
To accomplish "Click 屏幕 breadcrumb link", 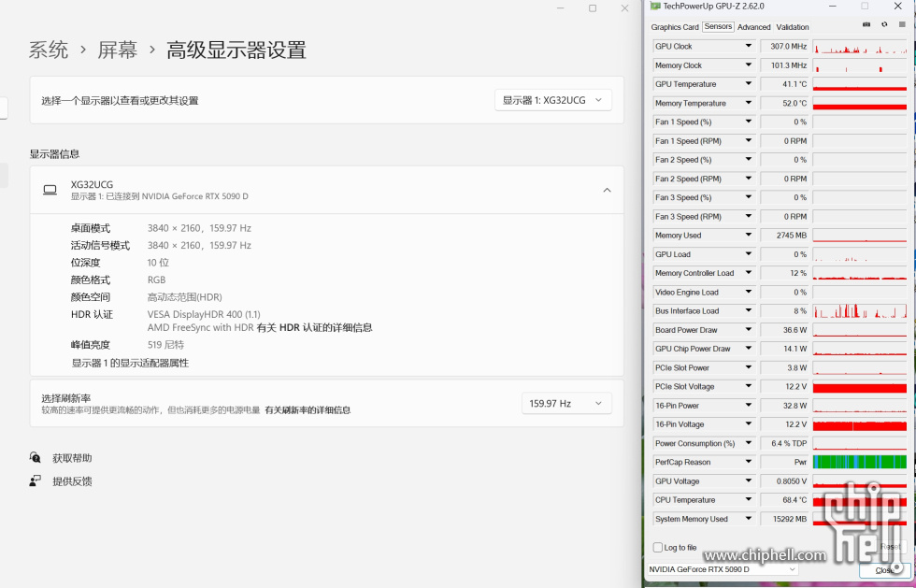I will click(118, 50).
